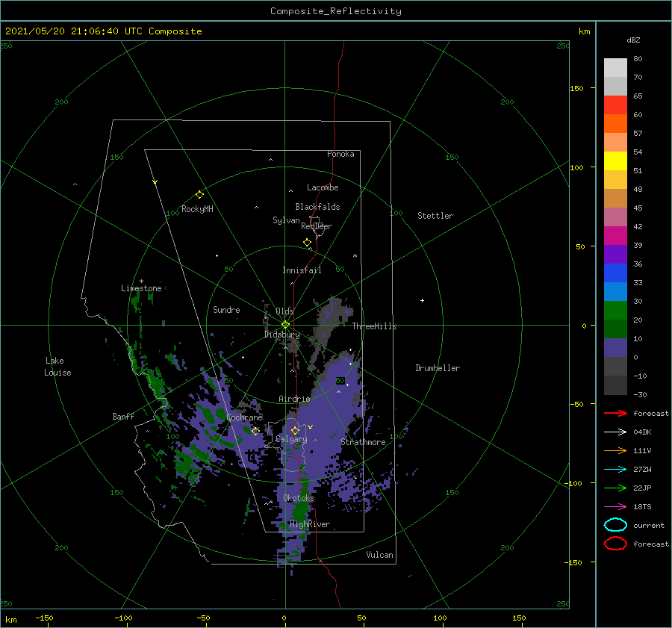The width and height of the screenshot is (672, 628).
Task: Click the dBZ legend heading
Action: pyautogui.click(x=633, y=40)
